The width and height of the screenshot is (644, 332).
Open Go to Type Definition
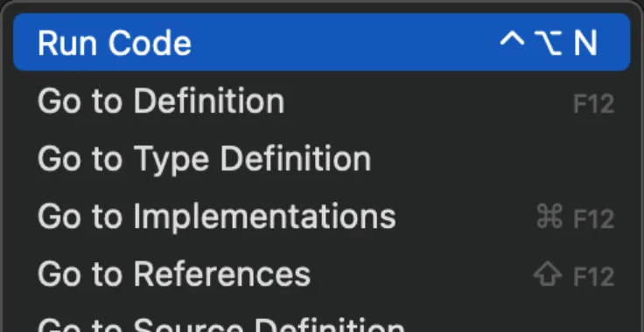coord(322,159)
